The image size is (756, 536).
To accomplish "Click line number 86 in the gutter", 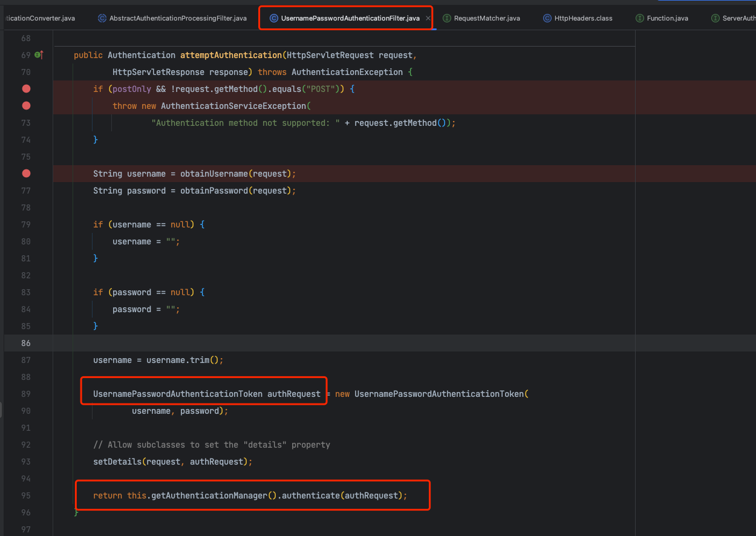I will point(25,343).
